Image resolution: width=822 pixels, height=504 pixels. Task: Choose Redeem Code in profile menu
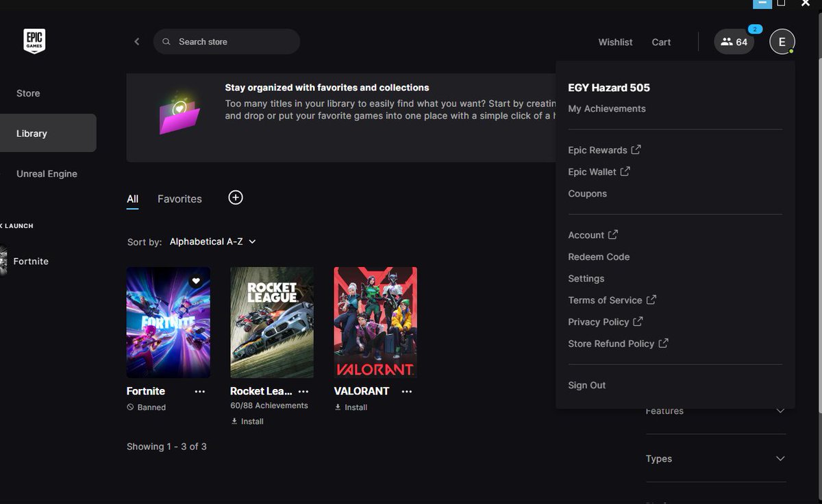[x=599, y=257]
